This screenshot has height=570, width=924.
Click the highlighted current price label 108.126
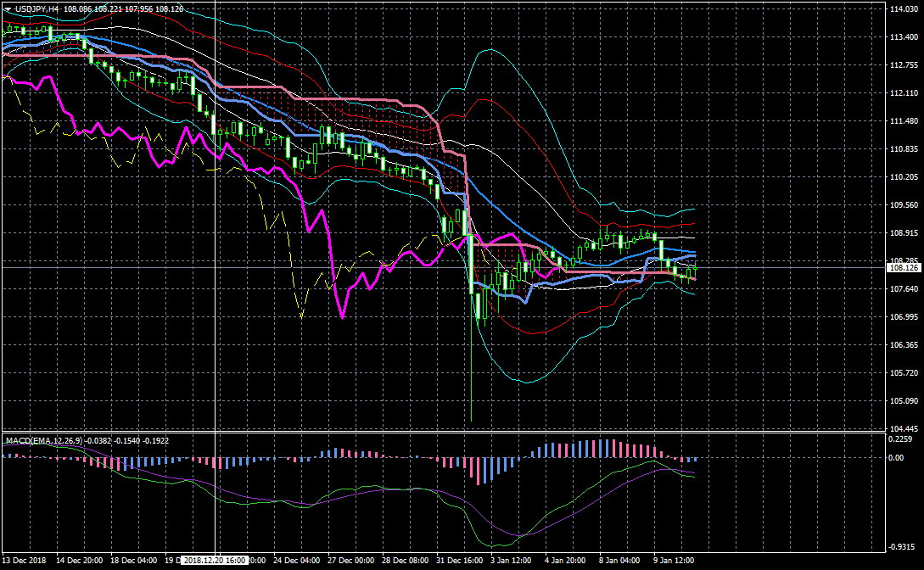coord(904,268)
